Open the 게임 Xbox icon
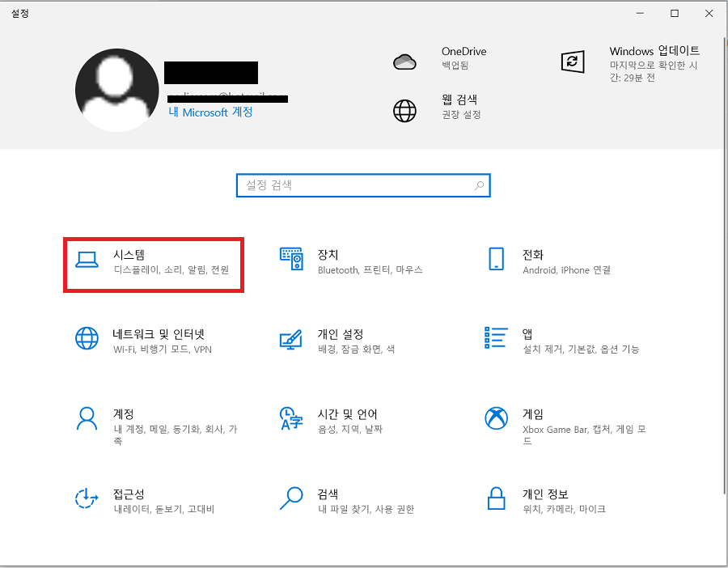Viewport: 728px width, 568px height. point(497,418)
